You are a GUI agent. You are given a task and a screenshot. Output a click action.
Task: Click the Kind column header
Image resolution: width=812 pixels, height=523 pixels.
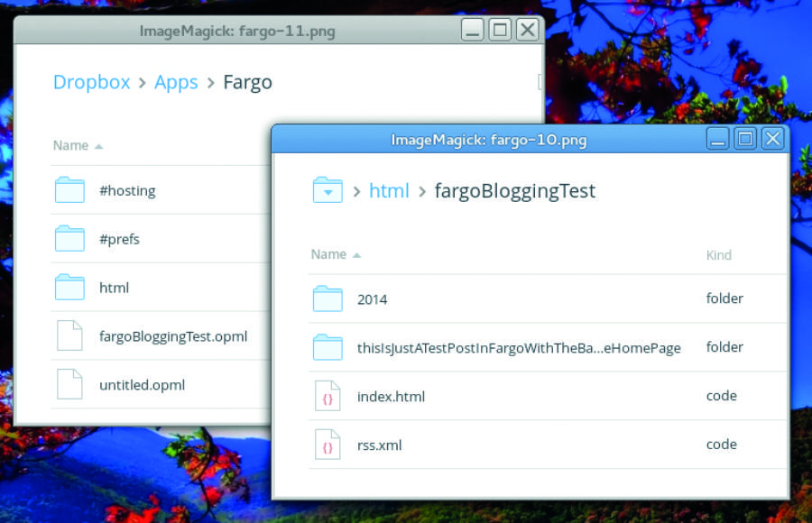pyautogui.click(x=719, y=255)
